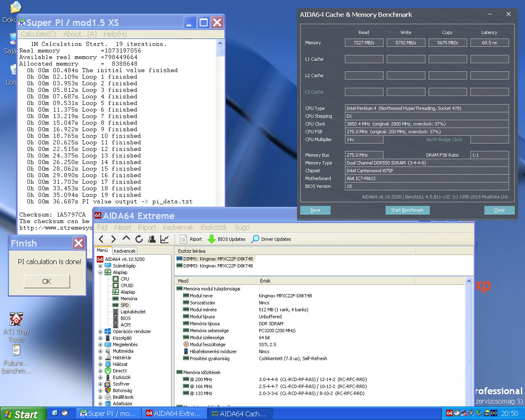Select the Memória item in tree

[129, 299]
